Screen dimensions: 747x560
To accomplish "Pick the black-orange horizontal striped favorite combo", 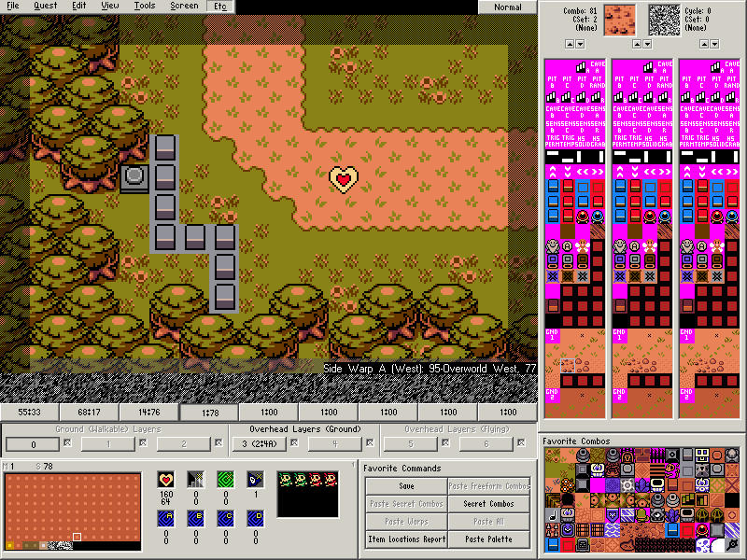I will click(657, 470).
